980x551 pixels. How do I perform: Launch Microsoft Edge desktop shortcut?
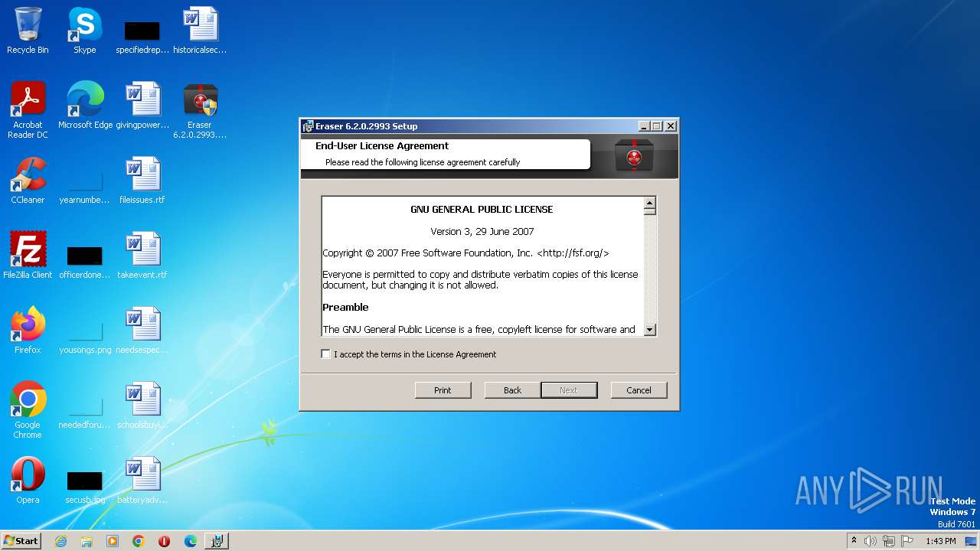[85, 106]
